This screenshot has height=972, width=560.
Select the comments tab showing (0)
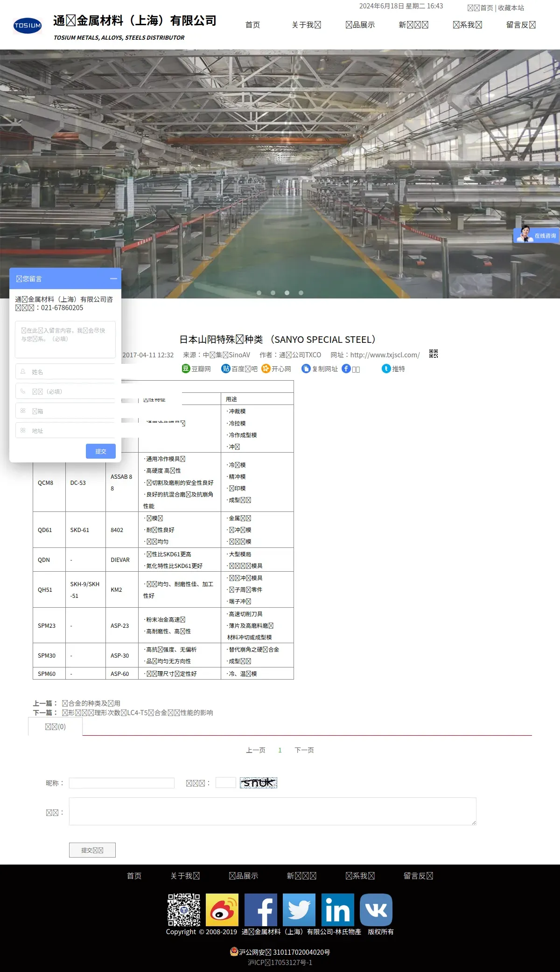coord(55,727)
